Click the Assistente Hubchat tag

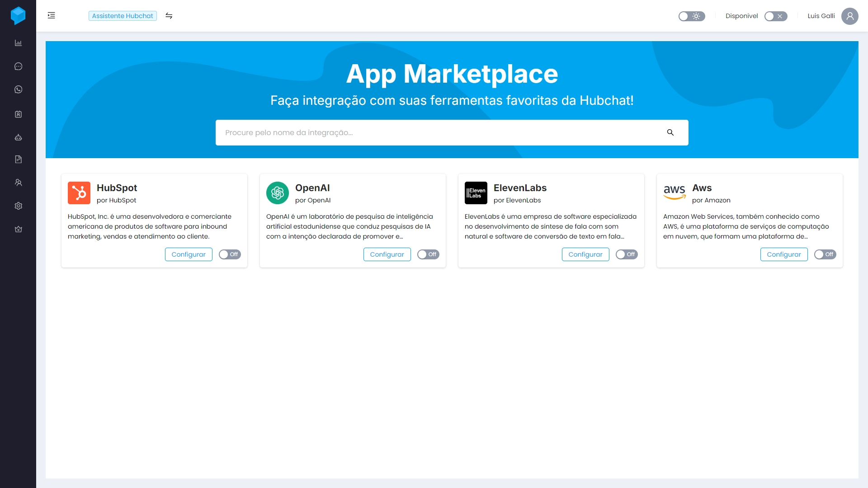point(123,16)
